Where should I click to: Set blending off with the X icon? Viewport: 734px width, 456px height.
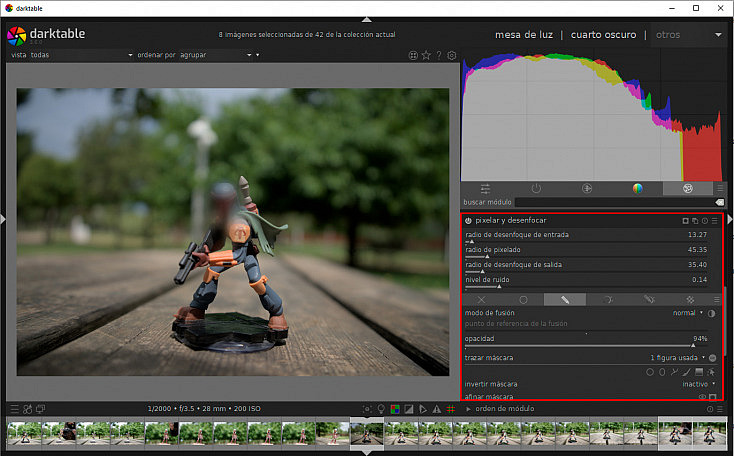point(481,300)
